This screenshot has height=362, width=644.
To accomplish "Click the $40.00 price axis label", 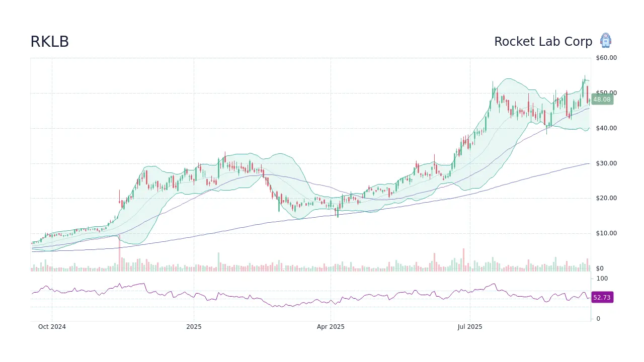I will 606,128.
